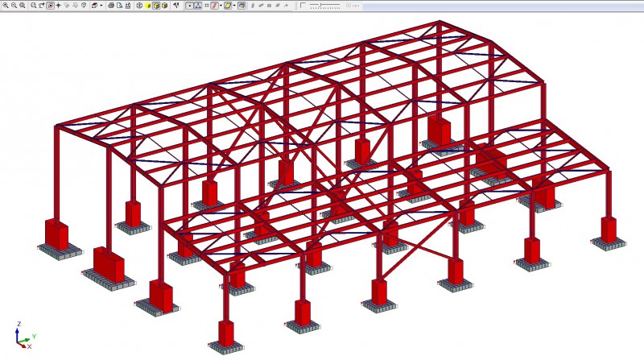
Task: Click the four-dot grid icon
Action: point(207,6)
